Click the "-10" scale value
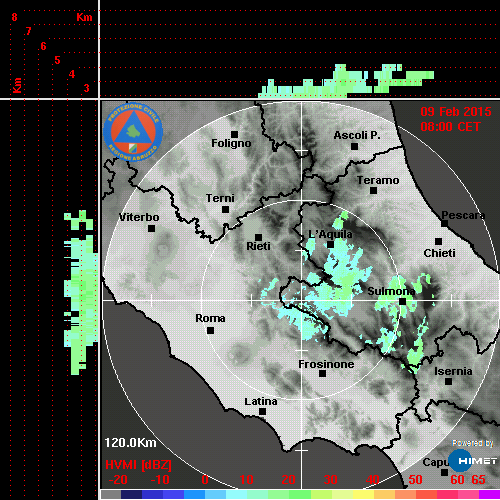The width and height of the screenshot is (500, 500). (160, 480)
